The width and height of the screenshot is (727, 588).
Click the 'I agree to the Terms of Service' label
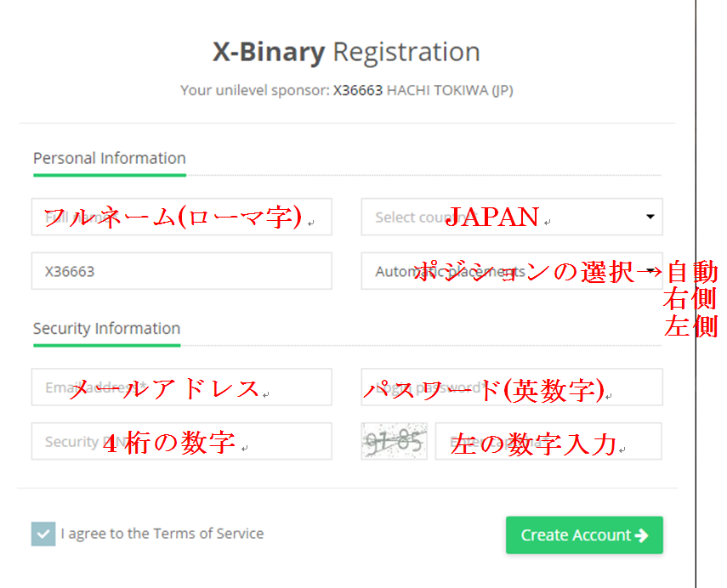tap(162, 534)
